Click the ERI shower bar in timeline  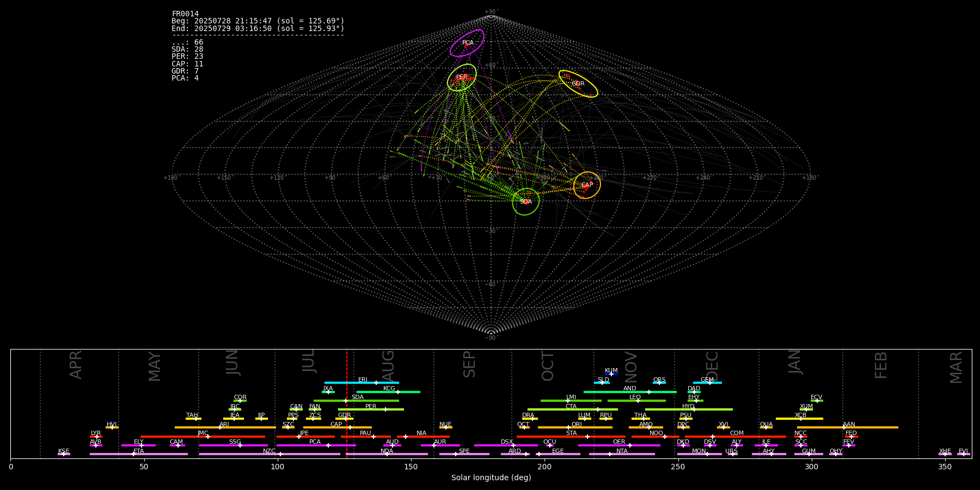[362, 383]
